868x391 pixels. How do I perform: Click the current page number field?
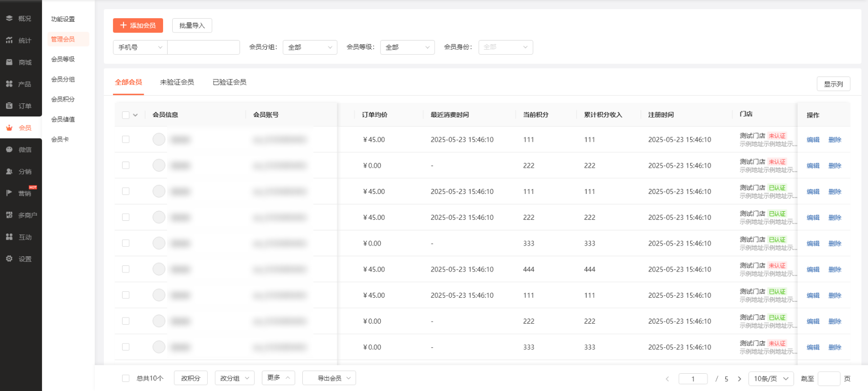tap(693, 379)
